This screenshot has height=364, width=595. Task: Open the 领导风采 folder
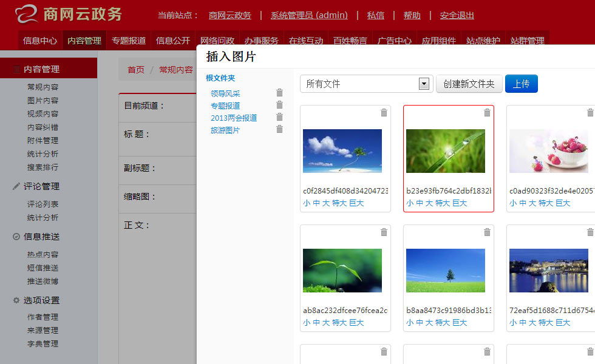225,93
